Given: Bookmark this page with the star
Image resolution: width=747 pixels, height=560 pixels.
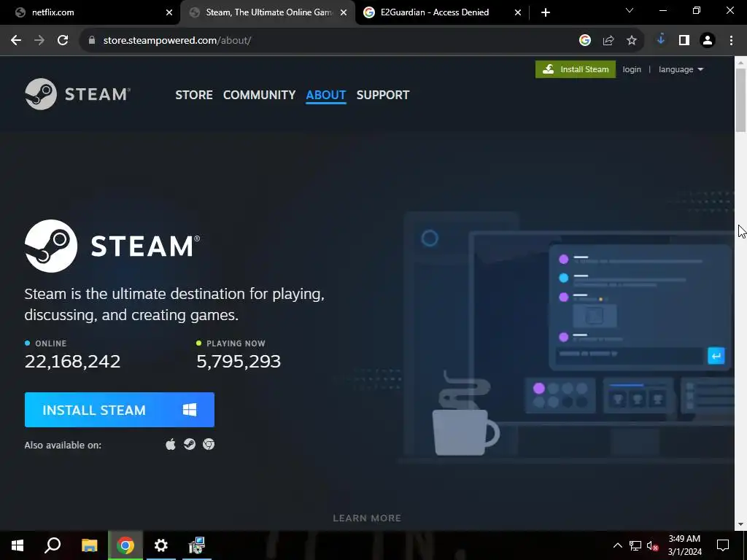Looking at the screenshot, I should 632,41.
